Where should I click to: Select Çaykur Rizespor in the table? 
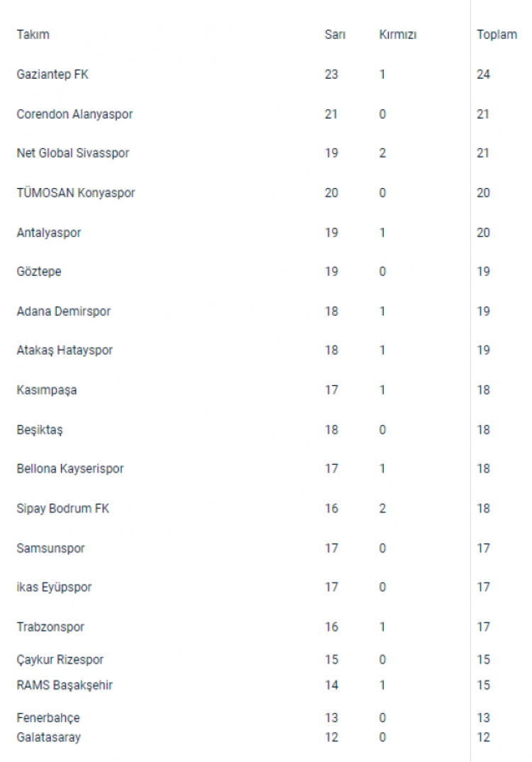[60, 660]
